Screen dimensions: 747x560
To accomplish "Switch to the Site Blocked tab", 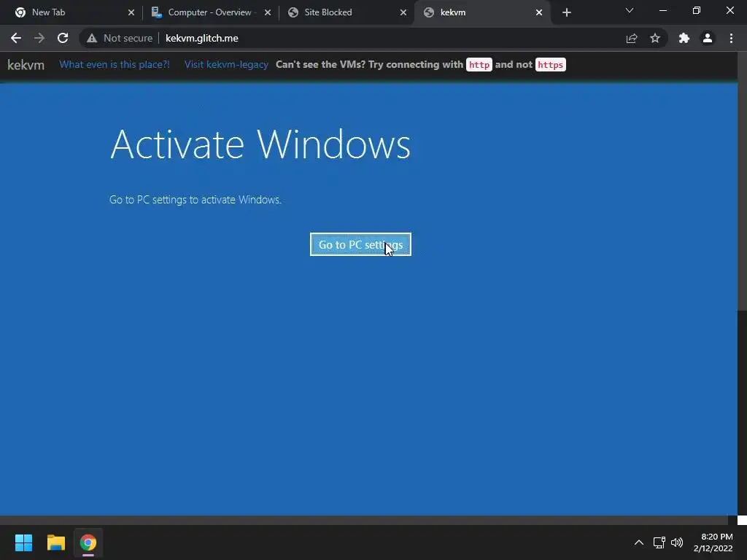I will [347, 12].
